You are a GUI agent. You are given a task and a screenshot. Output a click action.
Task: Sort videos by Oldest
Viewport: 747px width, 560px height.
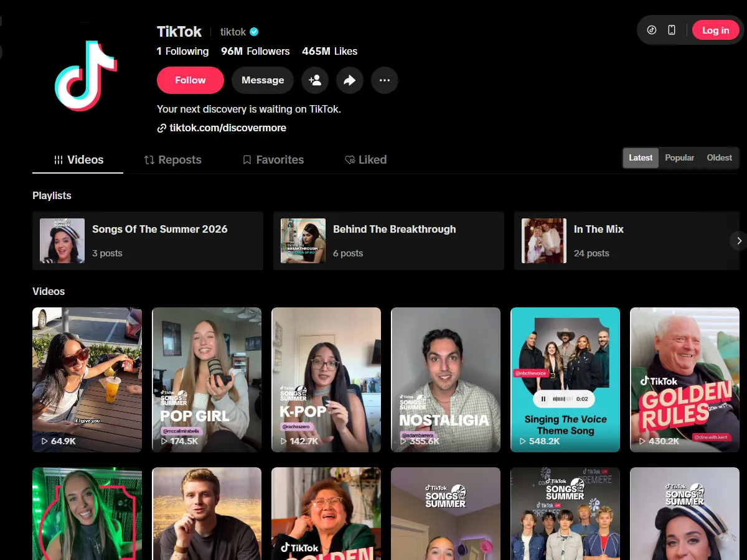(x=719, y=158)
